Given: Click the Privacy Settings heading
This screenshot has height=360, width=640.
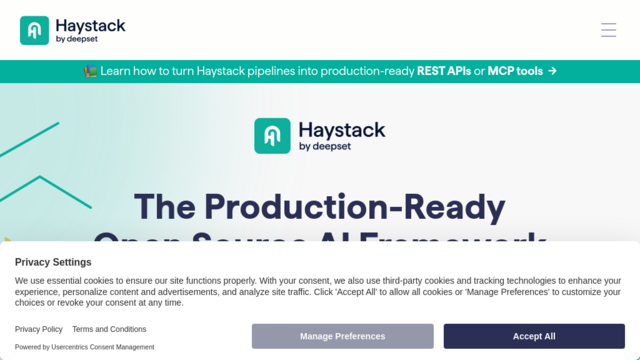Looking at the screenshot, I should [53, 262].
